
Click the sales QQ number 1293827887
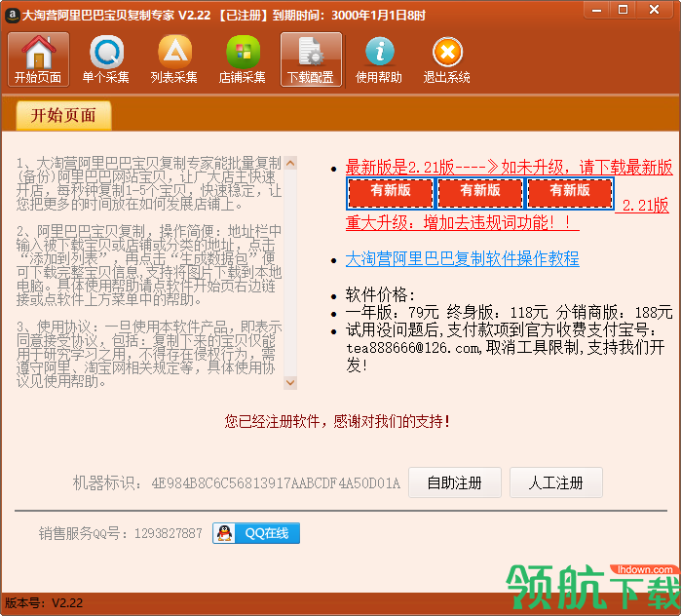coord(169,533)
